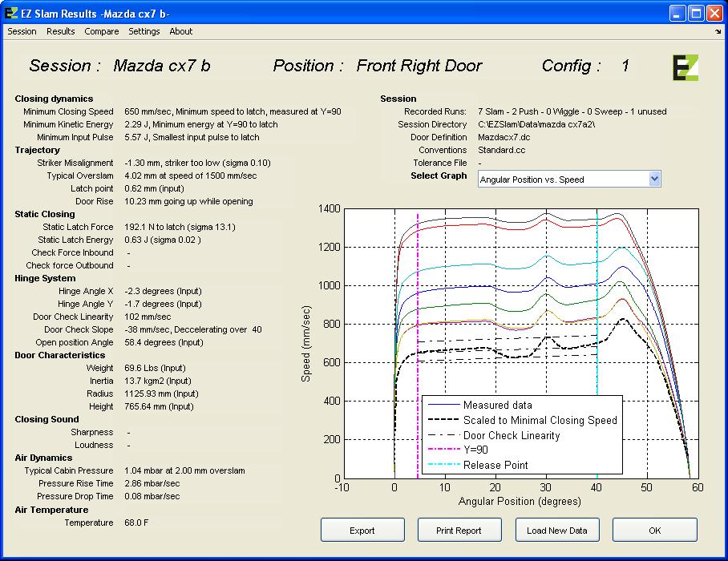Viewport: 728px width, 561px height.
Task: Confirm with the OK button
Action: click(x=654, y=531)
